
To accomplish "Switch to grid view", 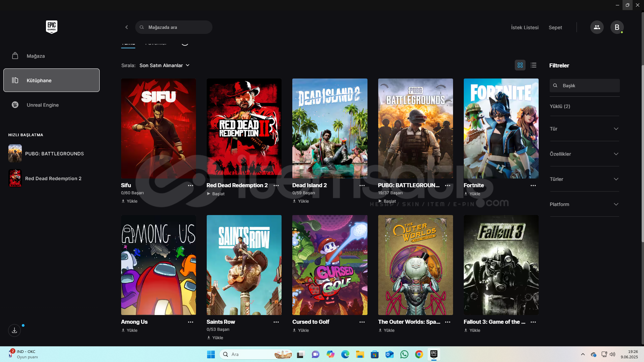I will [x=520, y=65].
